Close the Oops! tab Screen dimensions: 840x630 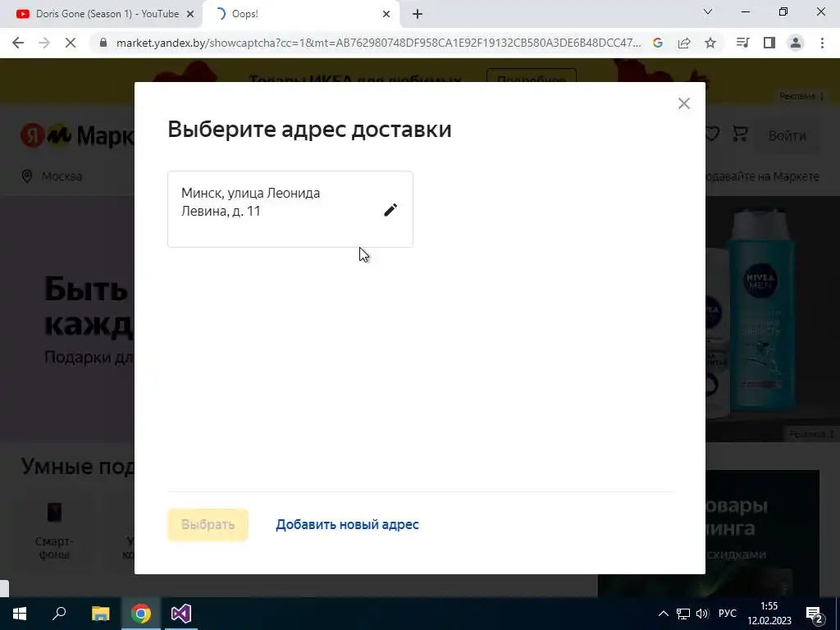386,15
